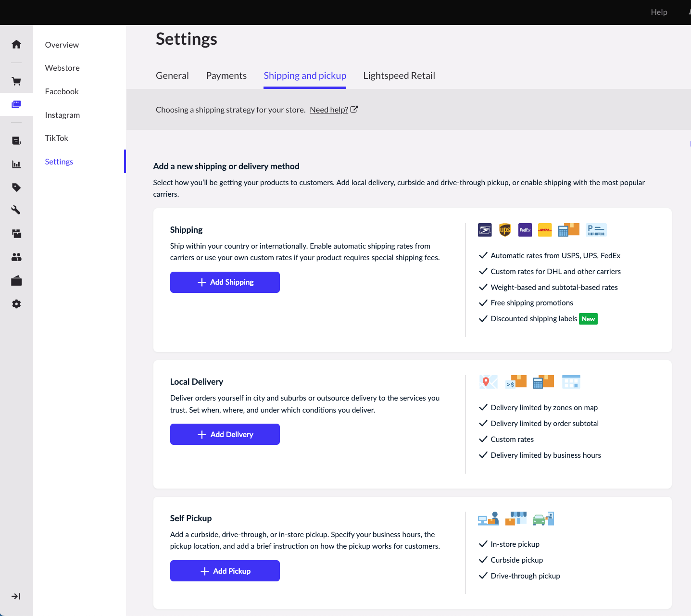Click the USPS carrier logo icon
The width and height of the screenshot is (691, 616).
pos(485,230)
